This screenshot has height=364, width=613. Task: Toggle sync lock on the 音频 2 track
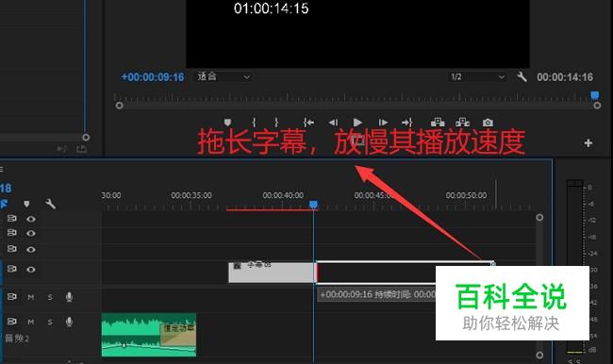12,321
